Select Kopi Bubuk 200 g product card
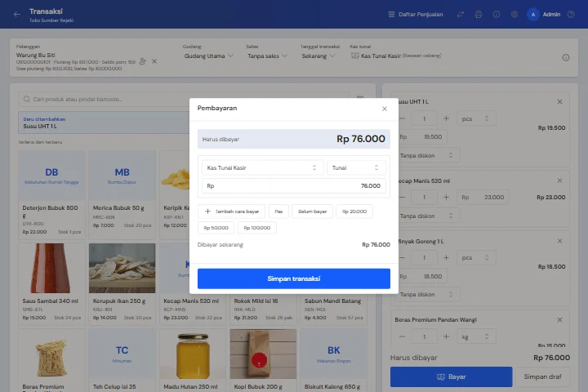The width and height of the screenshot is (588, 392). 263,360
